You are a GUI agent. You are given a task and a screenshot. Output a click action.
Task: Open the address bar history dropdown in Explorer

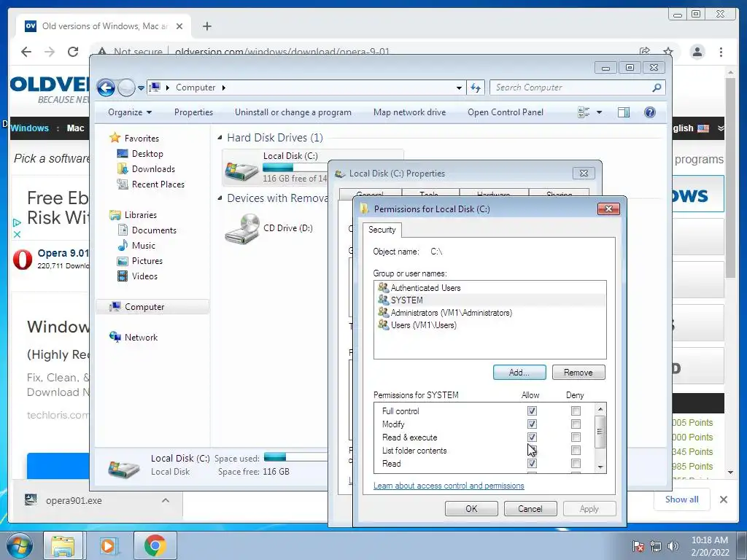459,87
